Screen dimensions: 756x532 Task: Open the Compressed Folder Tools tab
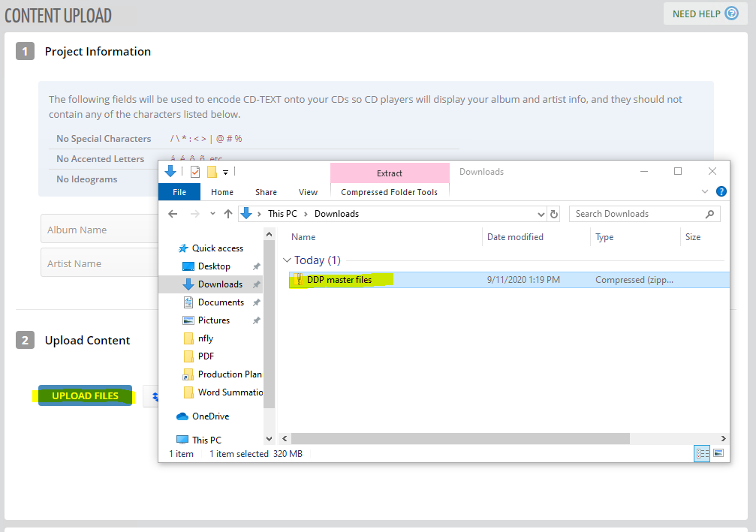(x=389, y=192)
